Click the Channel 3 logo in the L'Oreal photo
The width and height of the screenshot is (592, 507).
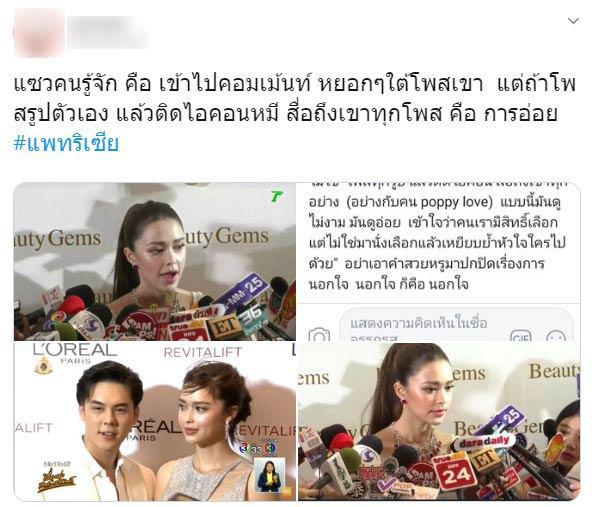[x=258, y=448]
